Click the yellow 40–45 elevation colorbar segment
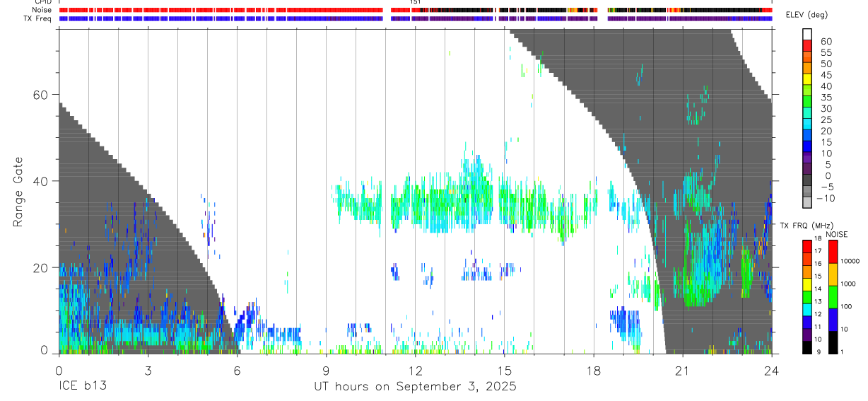 807,80
